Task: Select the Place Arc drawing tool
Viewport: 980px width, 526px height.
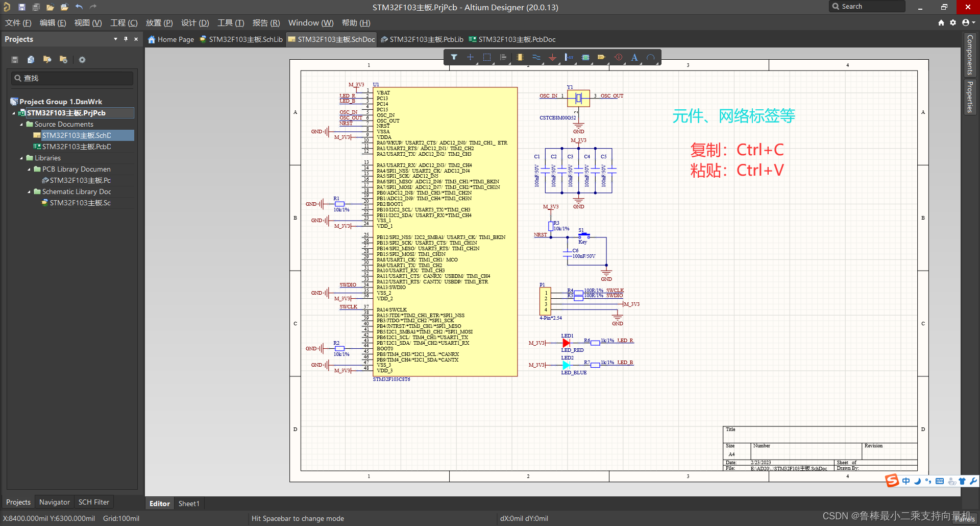Action: click(x=650, y=57)
